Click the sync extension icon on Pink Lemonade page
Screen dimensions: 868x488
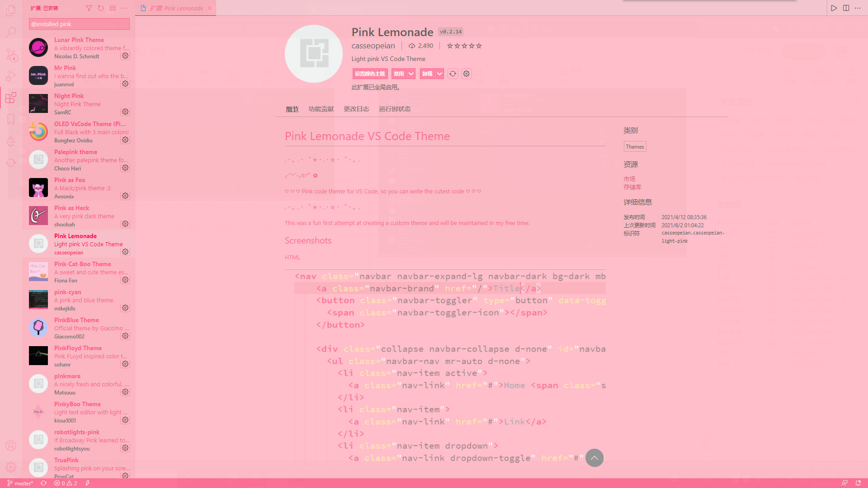(453, 74)
